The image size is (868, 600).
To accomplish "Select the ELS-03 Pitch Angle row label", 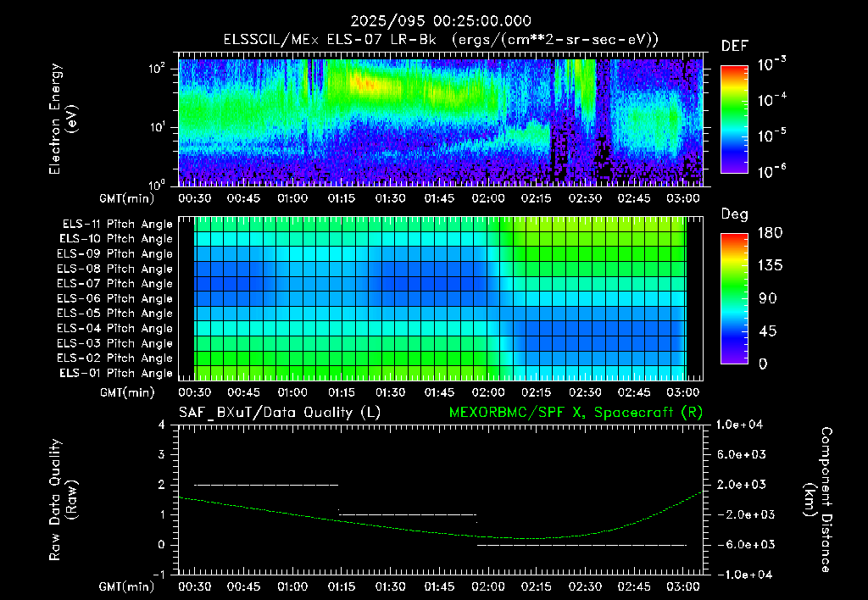I will point(115,343).
